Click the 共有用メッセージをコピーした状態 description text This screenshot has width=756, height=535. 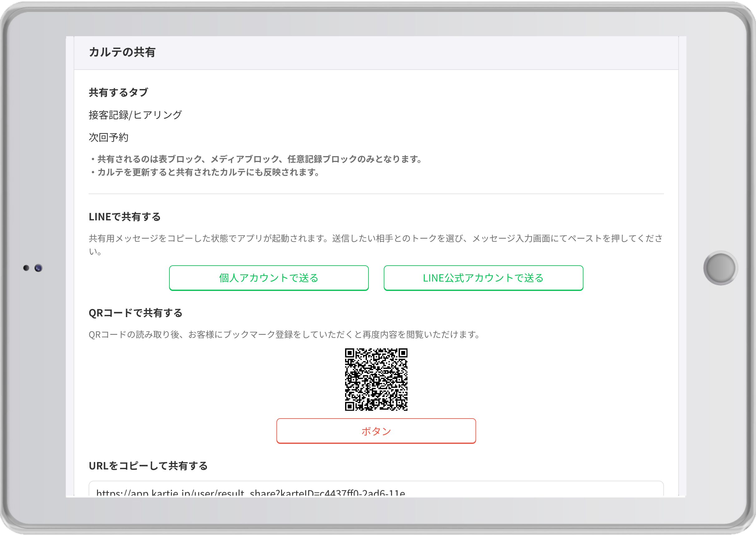376,245
